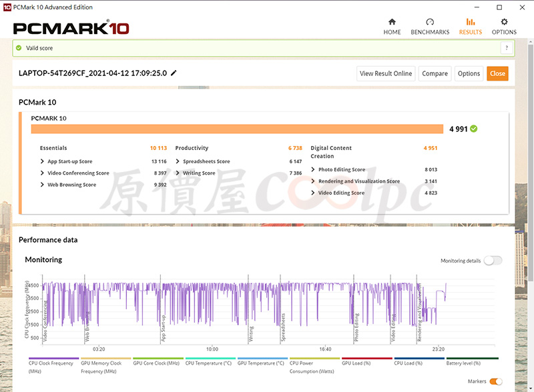Open the Options gear icon
The height and width of the screenshot is (392, 534).
(504, 22)
